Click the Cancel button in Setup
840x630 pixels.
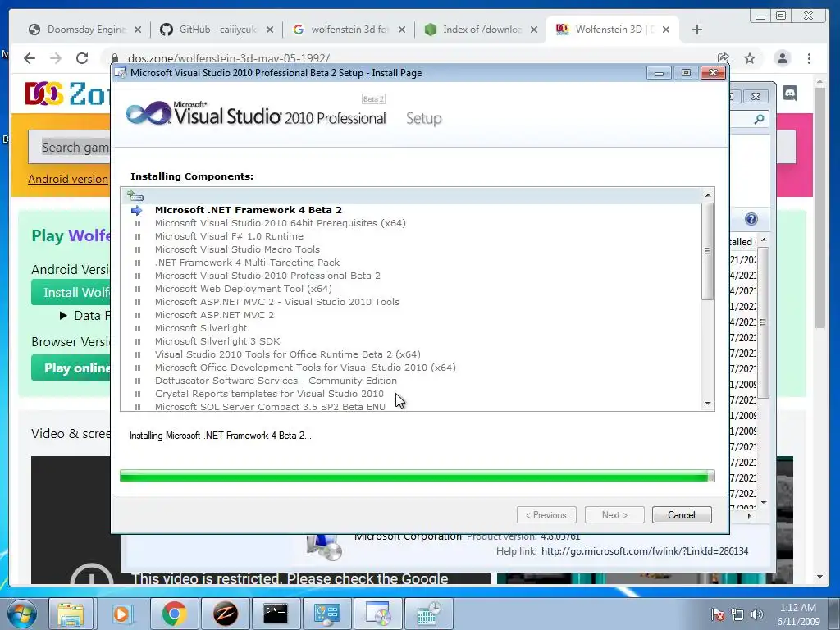682,515
